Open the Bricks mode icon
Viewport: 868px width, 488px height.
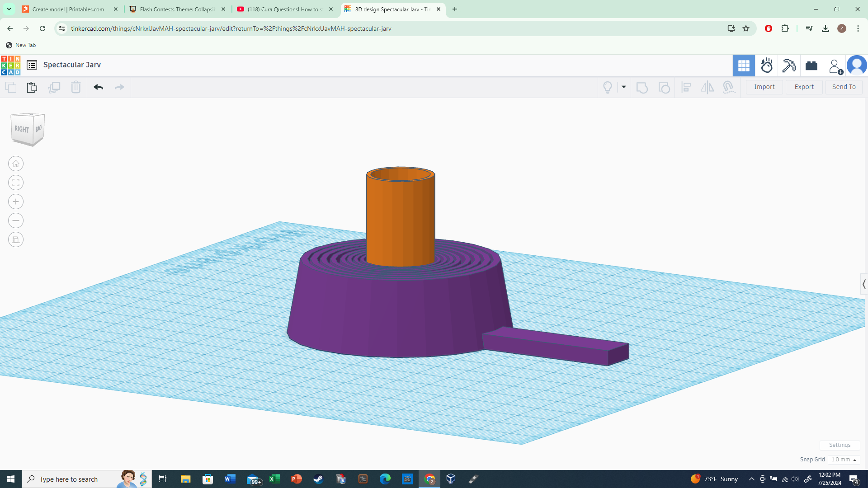coord(811,66)
